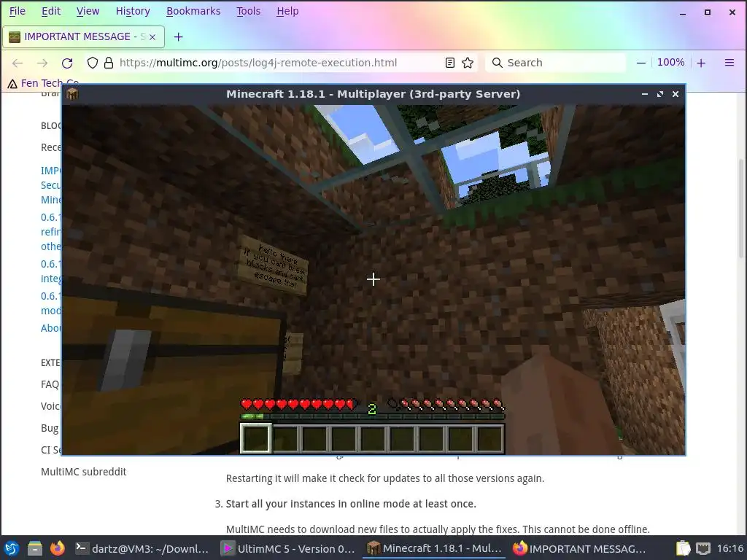Bookmark this page with star icon

pyautogui.click(x=468, y=63)
